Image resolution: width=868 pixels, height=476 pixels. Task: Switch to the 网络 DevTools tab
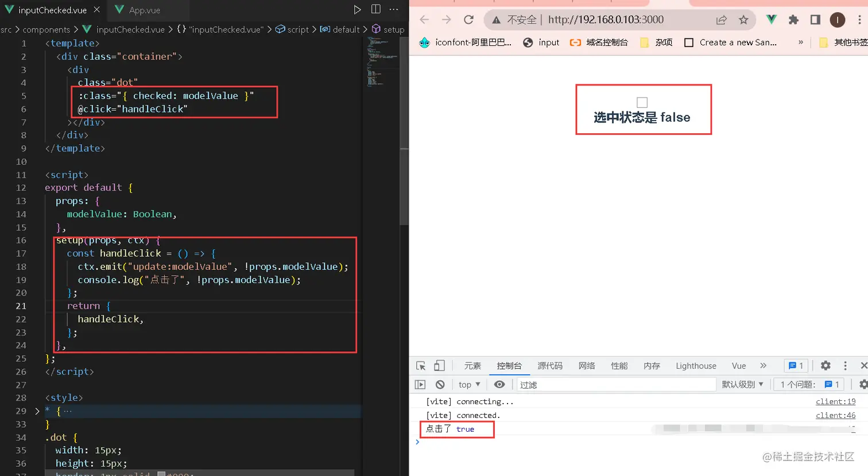point(587,366)
